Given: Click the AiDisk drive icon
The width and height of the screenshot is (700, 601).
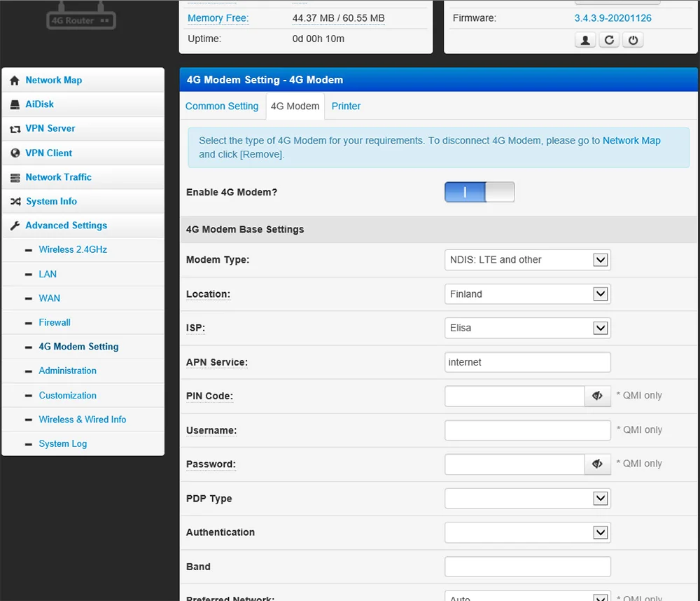Looking at the screenshot, I should tap(15, 104).
